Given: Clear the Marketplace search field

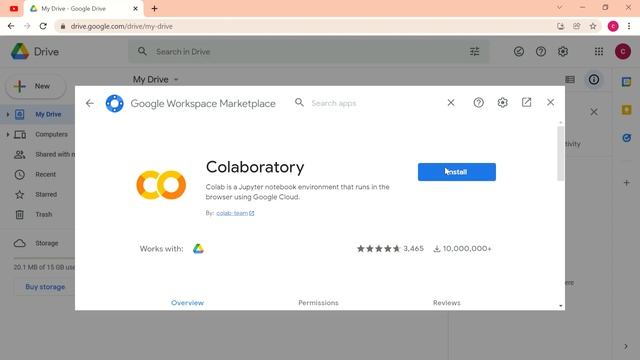Looking at the screenshot, I should pyautogui.click(x=451, y=102).
